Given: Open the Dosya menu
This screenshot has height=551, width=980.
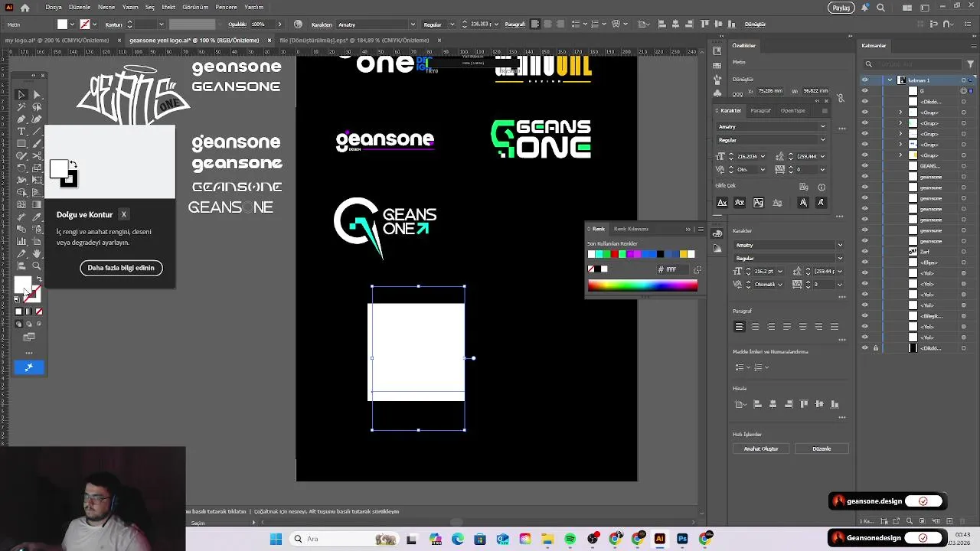Looking at the screenshot, I should [54, 8].
